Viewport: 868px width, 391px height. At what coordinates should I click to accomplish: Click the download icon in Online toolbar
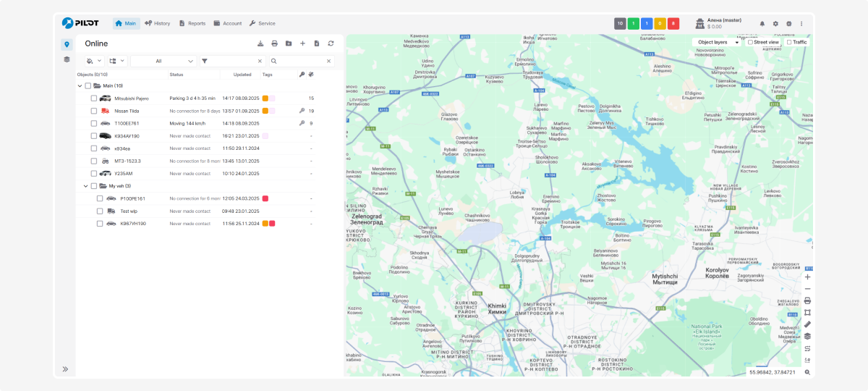pyautogui.click(x=260, y=43)
